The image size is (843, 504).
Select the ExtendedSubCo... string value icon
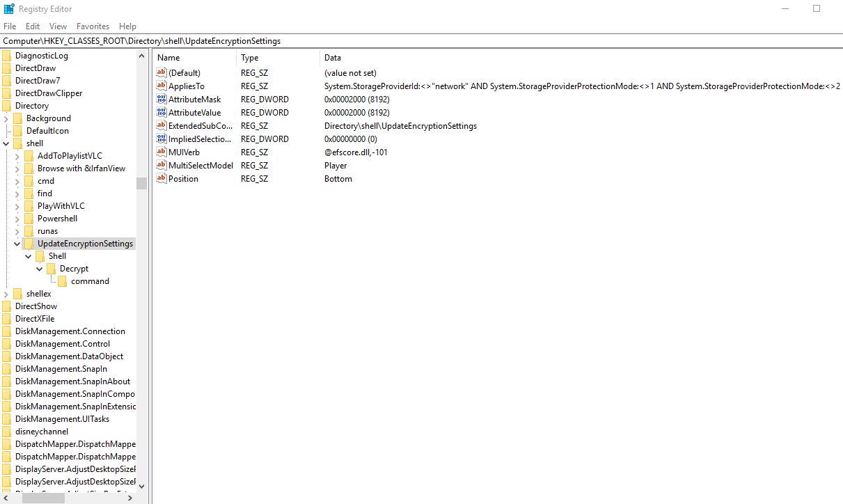coord(162,125)
